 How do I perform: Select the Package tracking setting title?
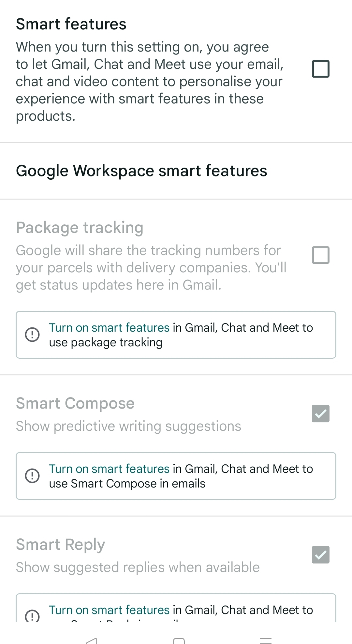[x=80, y=228]
